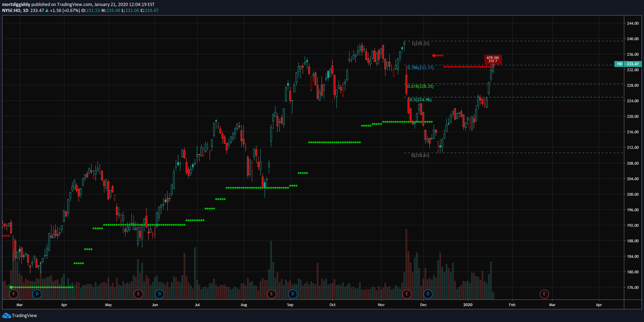Click the 188.00 price axis label
The width and height of the screenshot is (644, 322).
(x=633, y=241)
